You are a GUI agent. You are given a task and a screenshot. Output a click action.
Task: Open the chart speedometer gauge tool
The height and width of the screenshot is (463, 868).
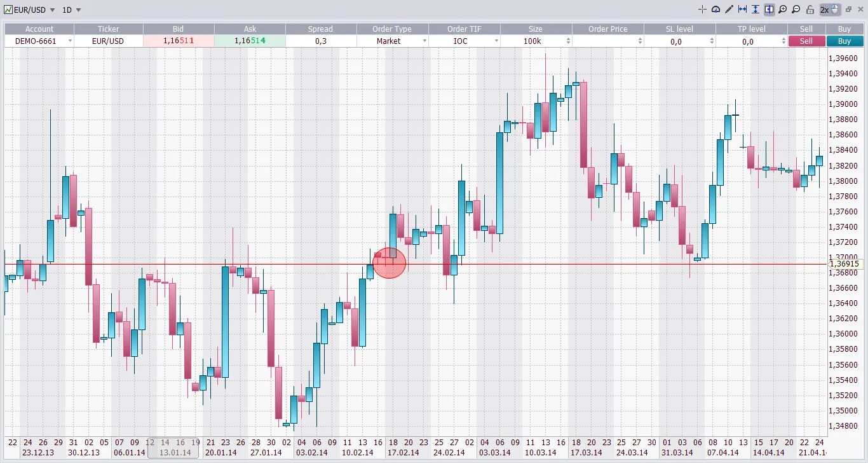point(716,9)
